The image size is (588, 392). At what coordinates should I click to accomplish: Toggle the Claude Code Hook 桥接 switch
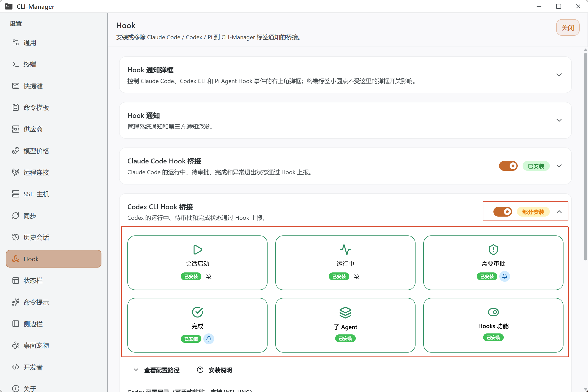(508, 166)
